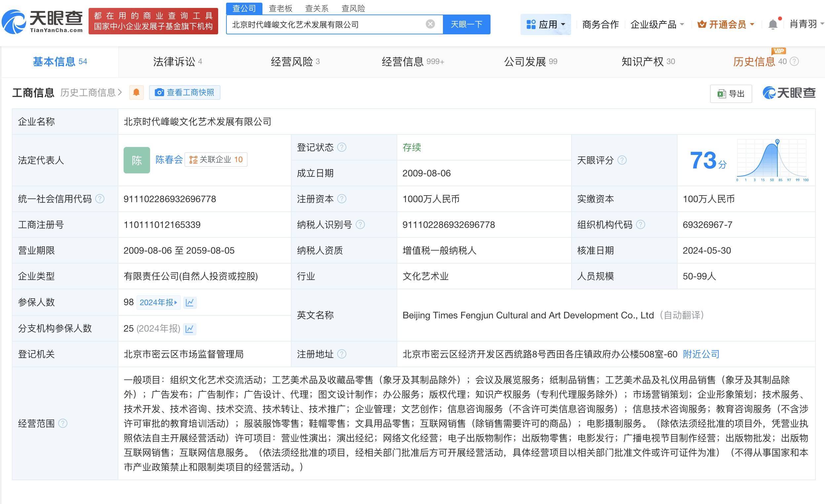825x504 pixels.
Task: Open 陈春会 legal representative link
Action: point(169,160)
